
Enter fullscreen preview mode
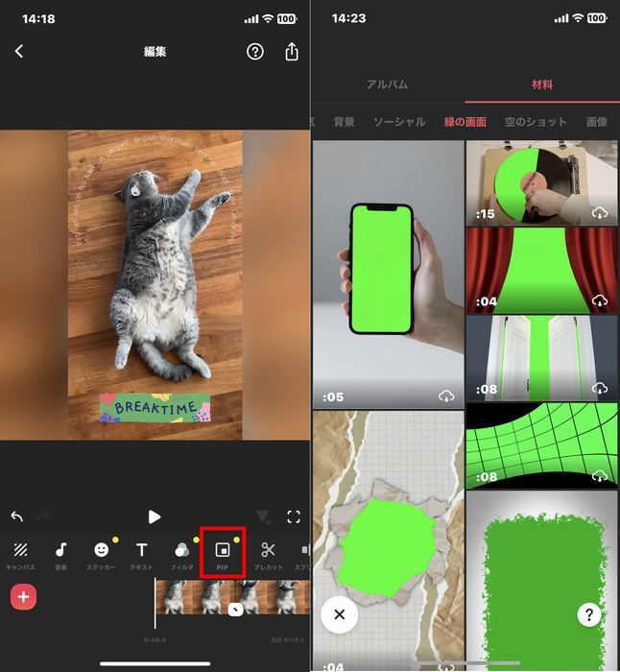tap(294, 516)
